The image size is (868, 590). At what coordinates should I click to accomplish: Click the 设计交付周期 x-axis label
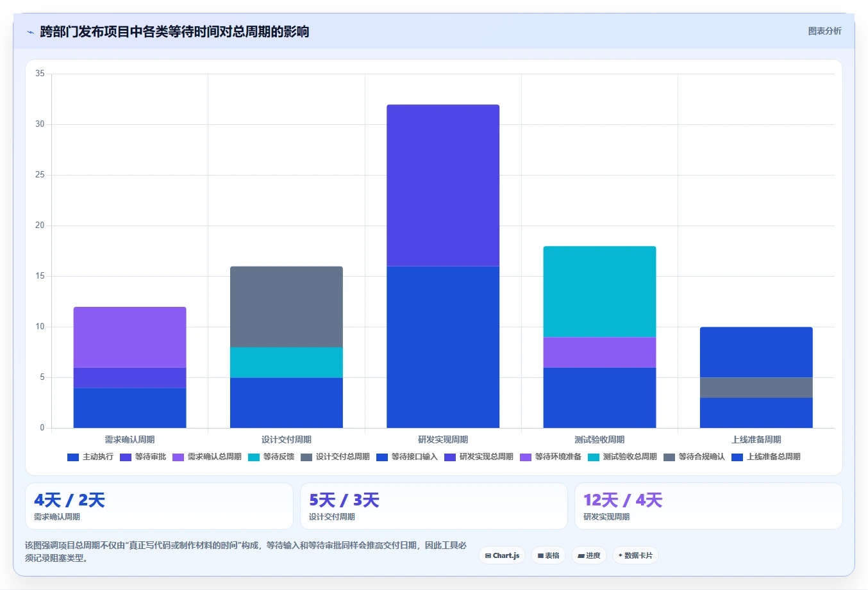coord(287,439)
